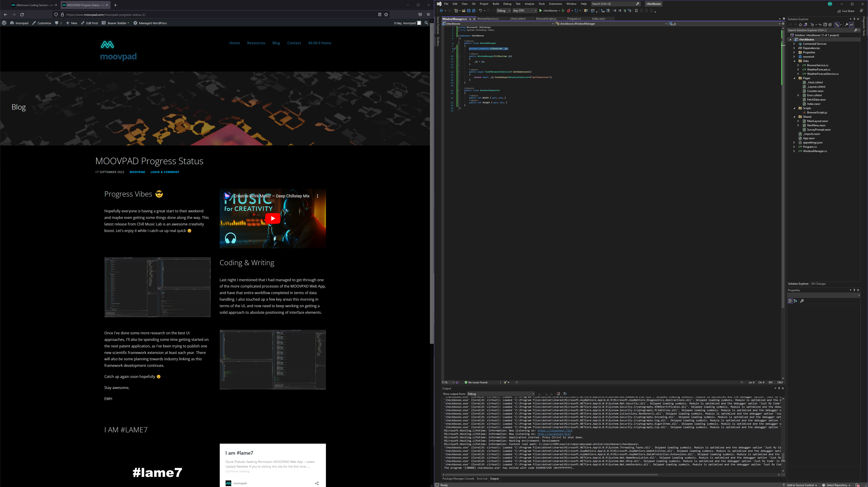Click WordPress logo in admin bar

click(4, 23)
